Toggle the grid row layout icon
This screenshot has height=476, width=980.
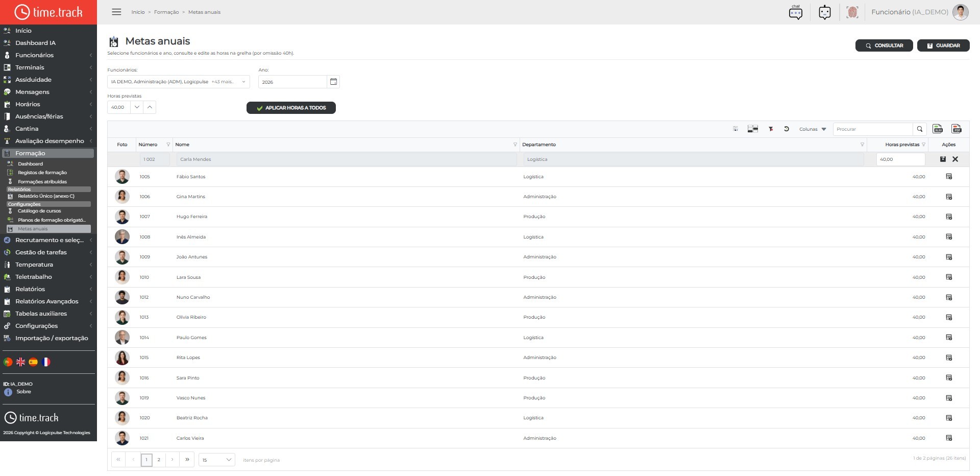click(x=753, y=129)
